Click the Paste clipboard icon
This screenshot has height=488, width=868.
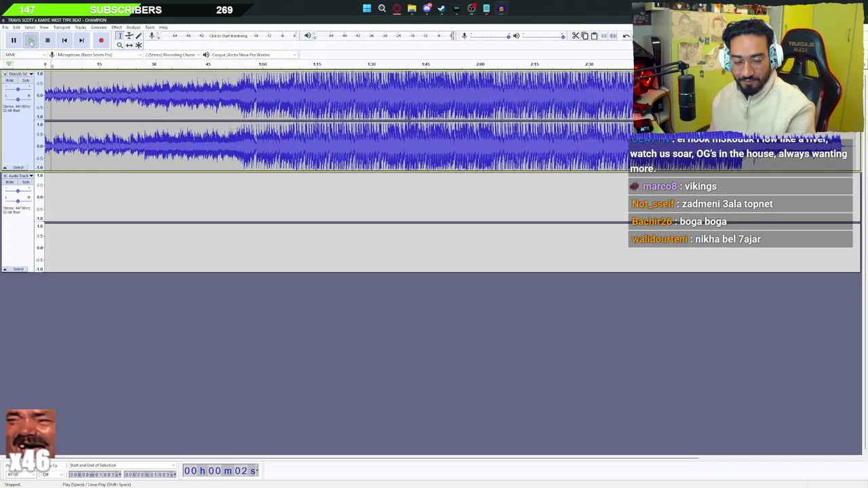click(594, 36)
